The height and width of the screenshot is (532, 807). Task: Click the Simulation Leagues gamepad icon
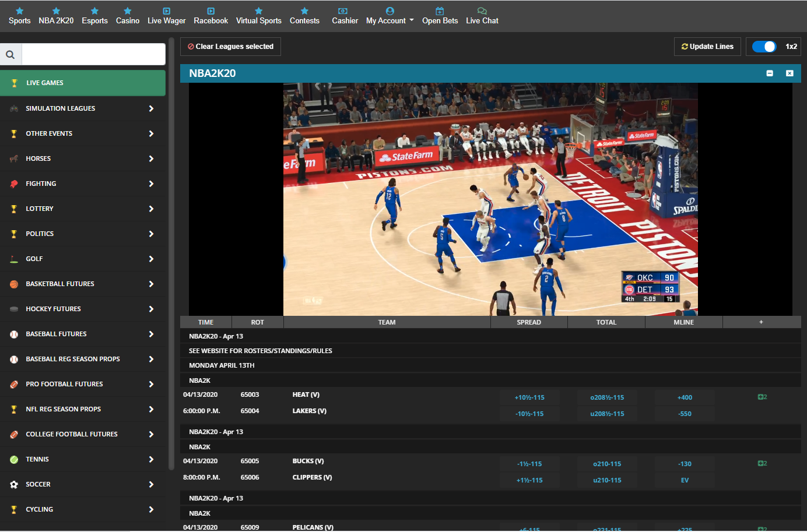[x=14, y=108]
